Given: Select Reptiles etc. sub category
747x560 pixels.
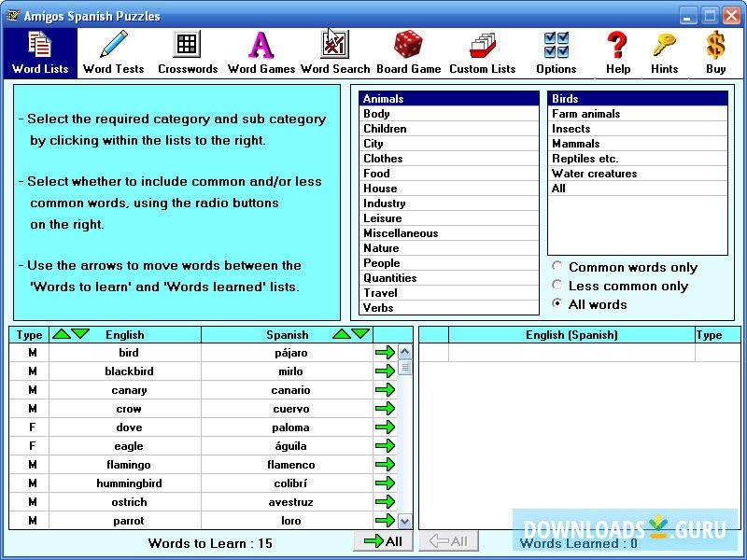Looking at the screenshot, I should coord(638,158).
